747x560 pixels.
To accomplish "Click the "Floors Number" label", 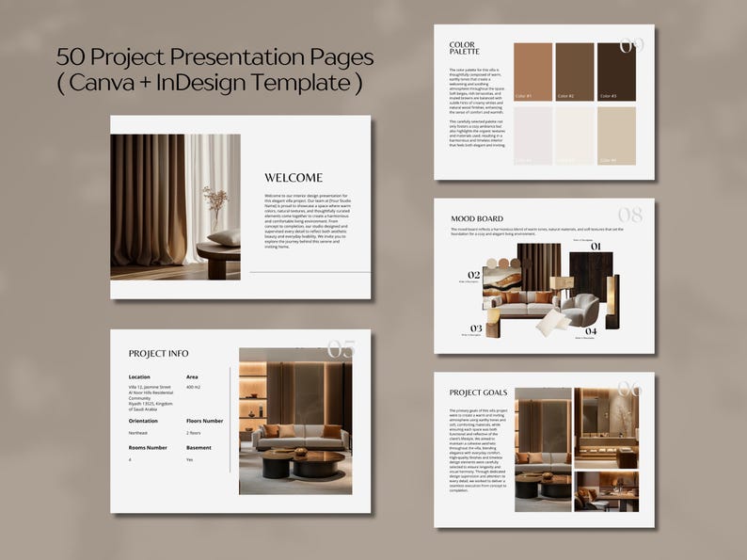I will (x=204, y=422).
